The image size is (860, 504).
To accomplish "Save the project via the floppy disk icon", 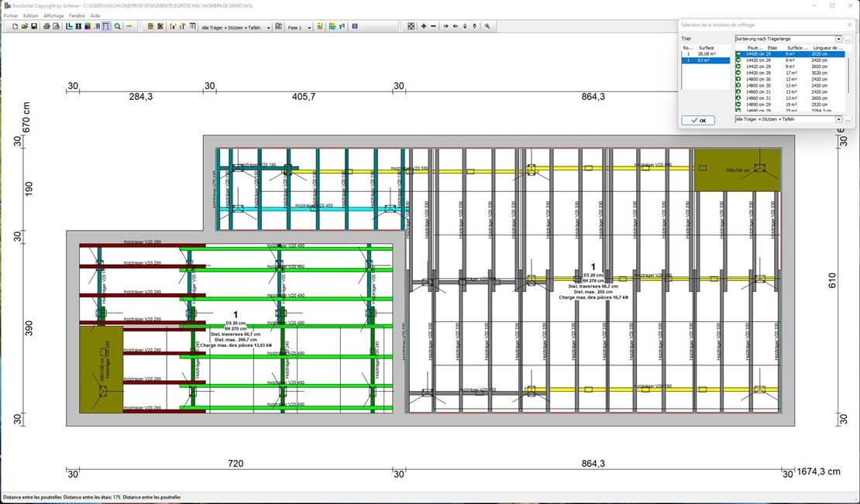I will [x=34, y=26].
